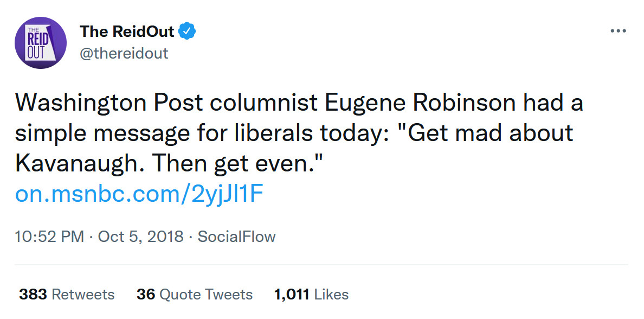The image size is (644, 319).
Task: Click the SocialFlow source label
Action: click(236, 237)
